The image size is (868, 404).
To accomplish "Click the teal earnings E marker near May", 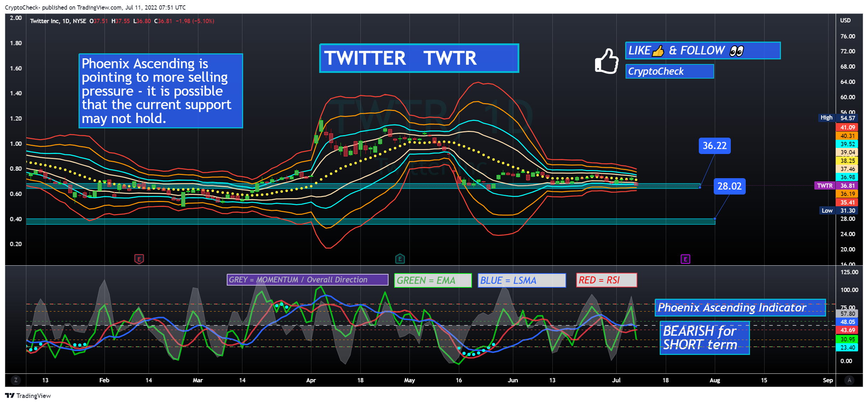I will (x=400, y=259).
